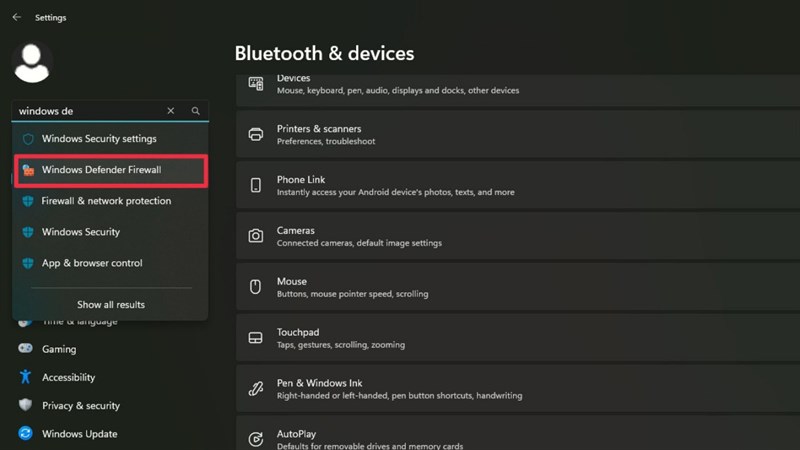Click the Gaming controller icon
800x450 pixels.
[25, 348]
